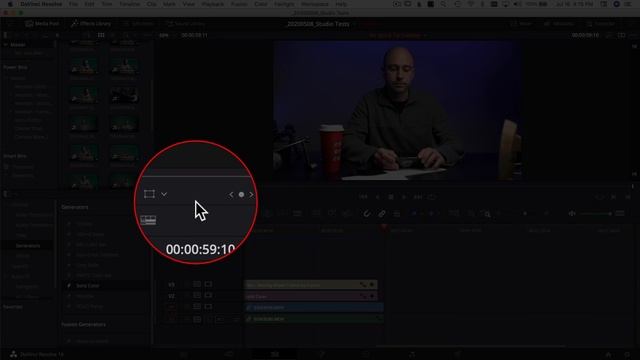640x360 pixels.
Task: Toggle loop playback button
Action: coord(432,197)
